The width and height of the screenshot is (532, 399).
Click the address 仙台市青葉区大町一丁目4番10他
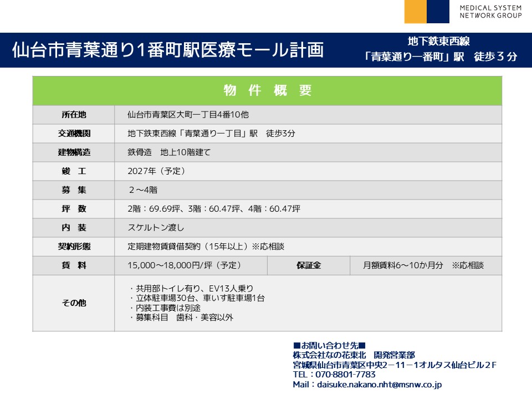[x=188, y=115]
